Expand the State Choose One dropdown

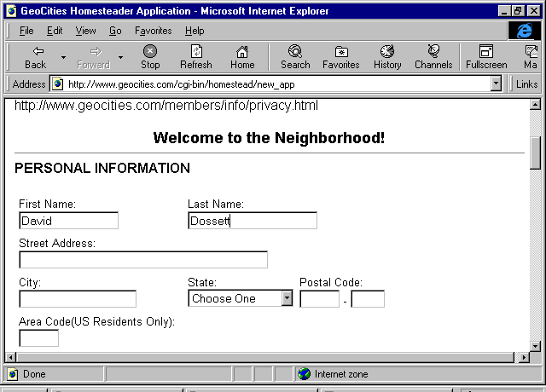(x=287, y=298)
